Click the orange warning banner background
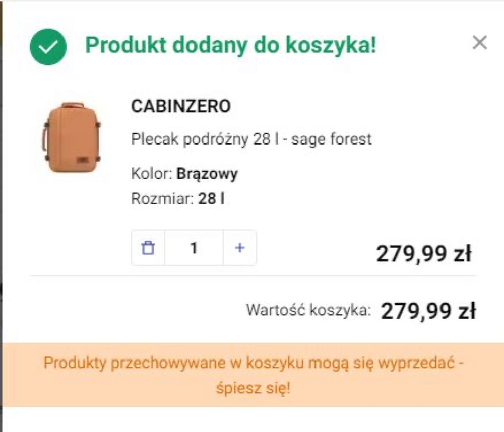 tap(254, 375)
